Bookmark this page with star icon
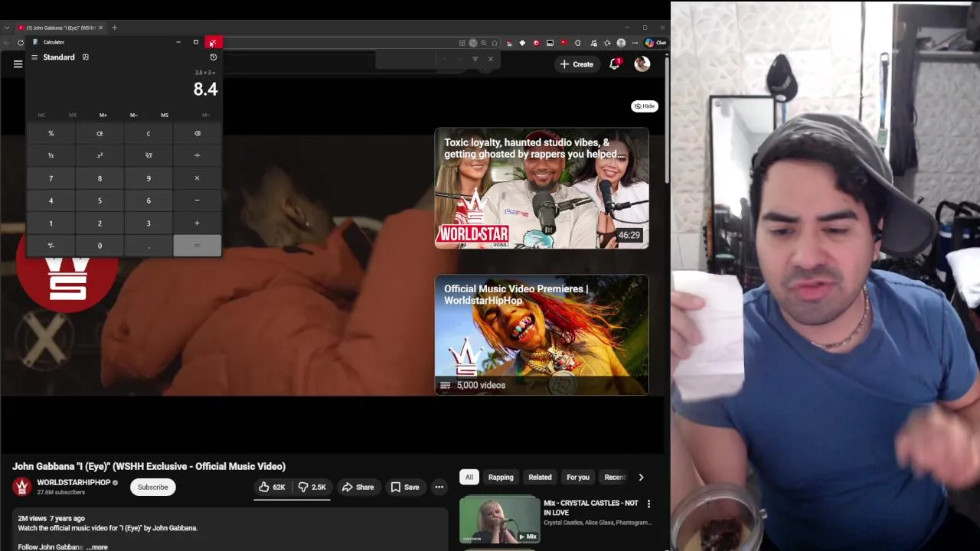 (495, 43)
